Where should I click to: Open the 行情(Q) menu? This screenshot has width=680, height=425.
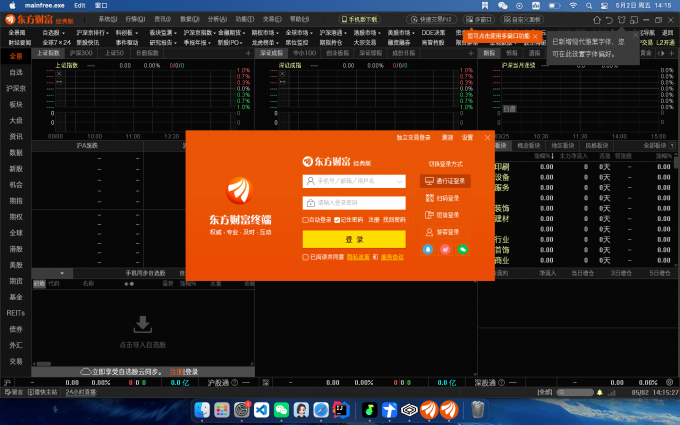point(135,19)
